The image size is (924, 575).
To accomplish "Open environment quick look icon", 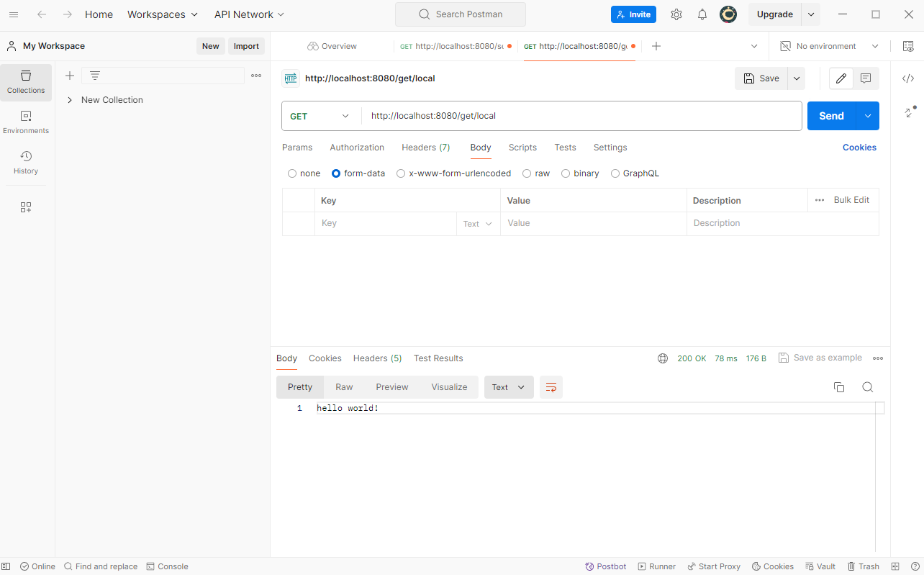I will [907, 46].
